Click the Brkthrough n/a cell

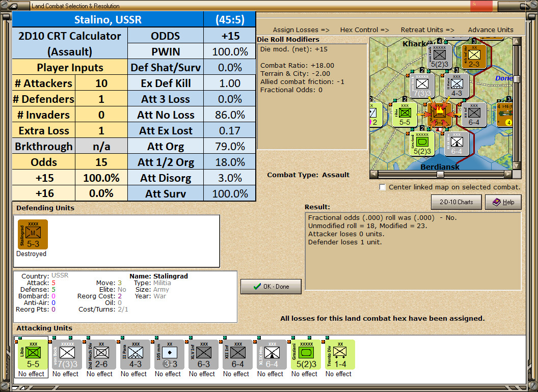(x=101, y=146)
